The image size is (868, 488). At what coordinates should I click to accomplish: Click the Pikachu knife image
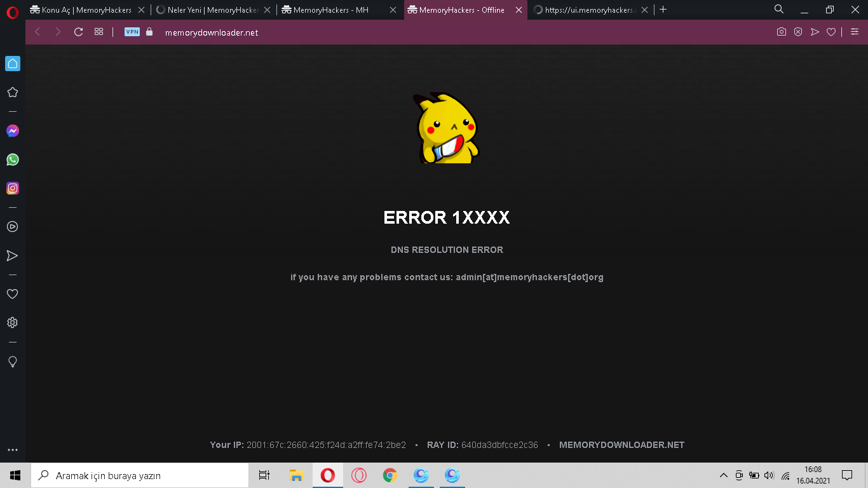pos(447,128)
